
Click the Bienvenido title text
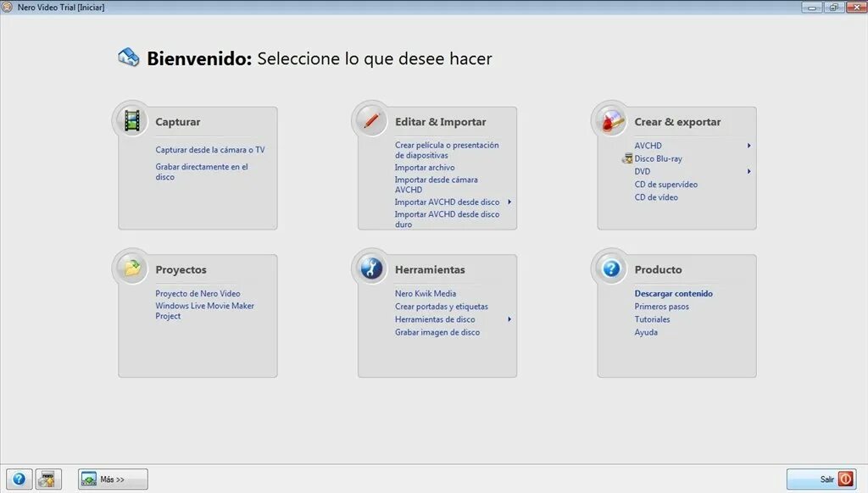(199, 58)
